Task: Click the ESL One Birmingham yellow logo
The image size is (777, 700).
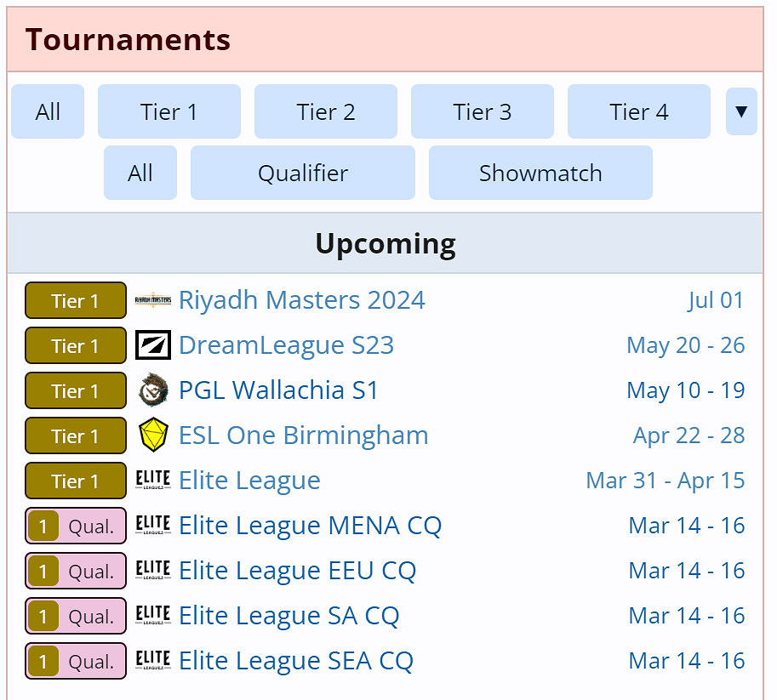Action: tap(153, 435)
